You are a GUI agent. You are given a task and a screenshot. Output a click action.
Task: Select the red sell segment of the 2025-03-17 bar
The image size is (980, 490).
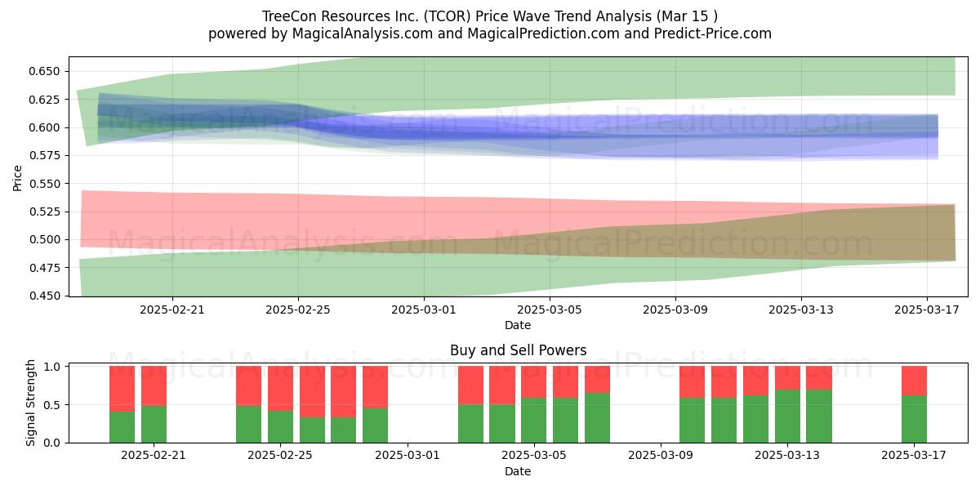pyautogui.click(x=914, y=381)
